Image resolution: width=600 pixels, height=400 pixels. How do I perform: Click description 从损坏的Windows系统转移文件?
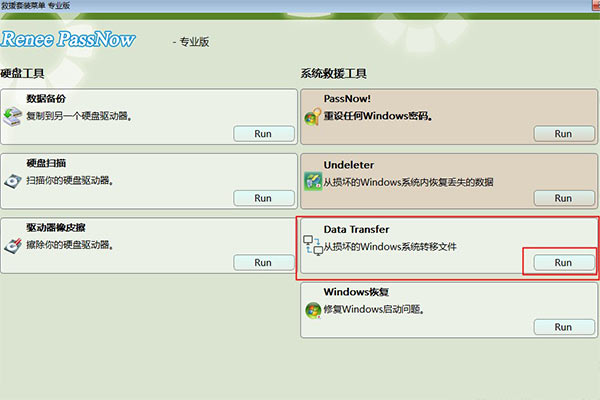point(390,247)
